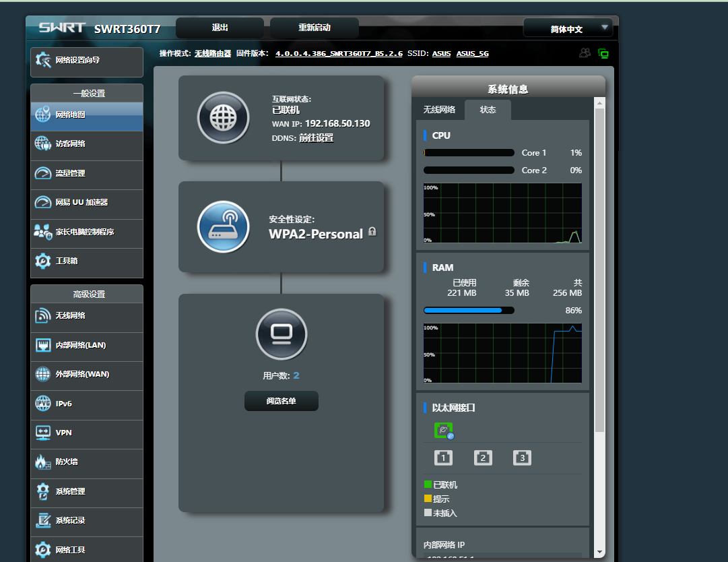This screenshot has height=562, width=728.
Task: Switch to the 无线网络 tab in 系统信息
Action: [439, 110]
